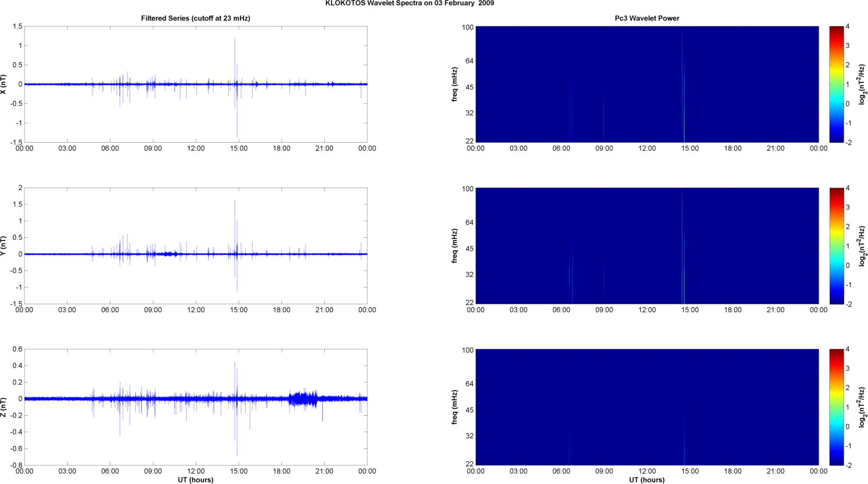868x484 pixels.
Task: Click the thick noise burst after 18:00 in Z plot
Action: 304,398
